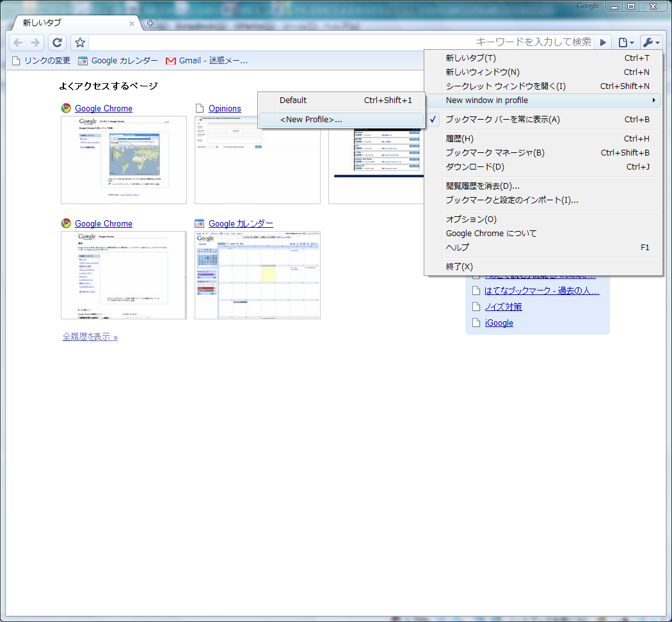Choose <New Profile>... in submenu
The width and height of the screenshot is (672, 622).
(x=341, y=120)
